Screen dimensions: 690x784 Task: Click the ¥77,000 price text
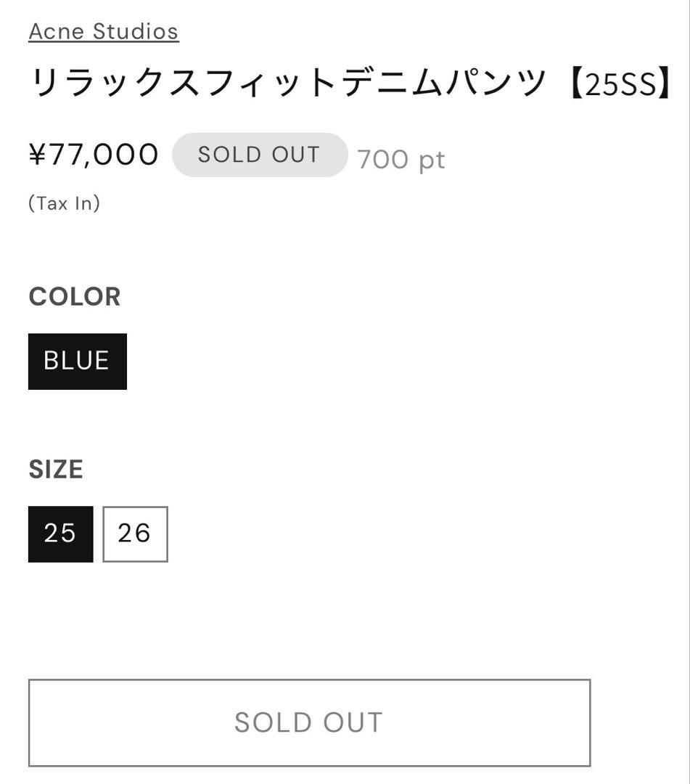(x=92, y=154)
